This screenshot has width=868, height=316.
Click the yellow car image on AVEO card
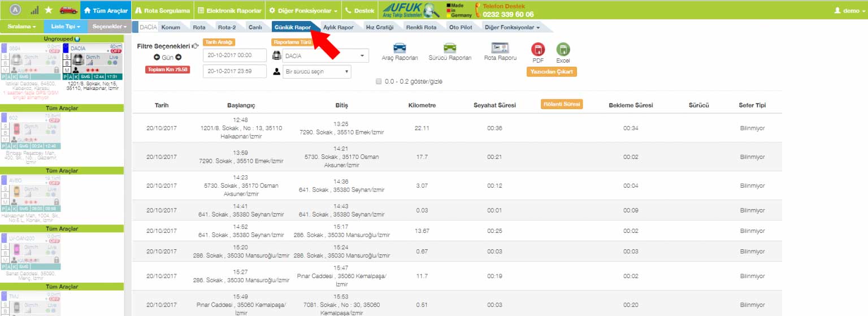coord(17,191)
